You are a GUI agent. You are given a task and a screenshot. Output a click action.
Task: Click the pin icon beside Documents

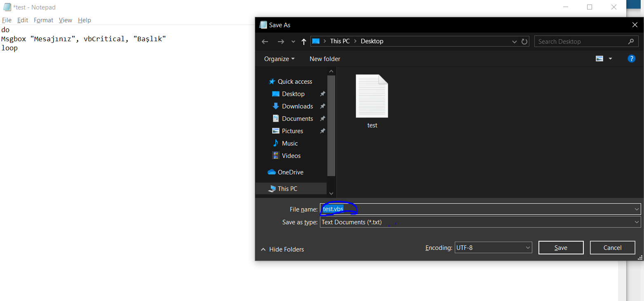point(322,119)
